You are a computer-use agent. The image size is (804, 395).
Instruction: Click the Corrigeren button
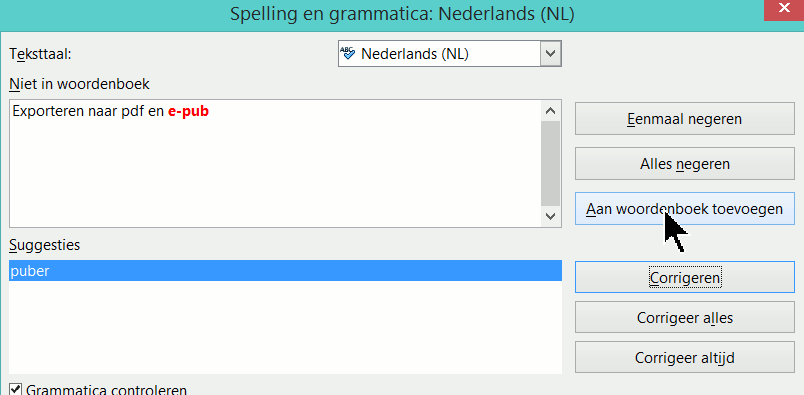(685, 277)
